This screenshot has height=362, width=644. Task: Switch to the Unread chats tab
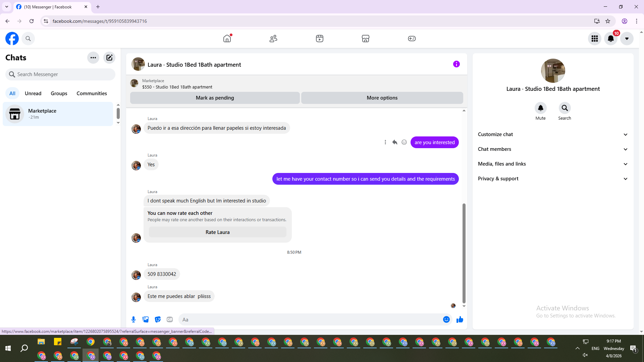33,94
